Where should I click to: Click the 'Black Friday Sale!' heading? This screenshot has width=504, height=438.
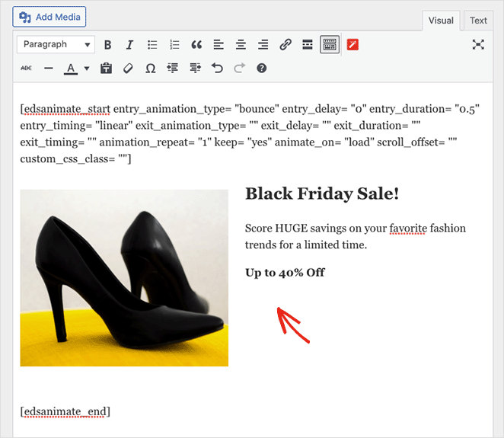pyautogui.click(x=322, y=194)
